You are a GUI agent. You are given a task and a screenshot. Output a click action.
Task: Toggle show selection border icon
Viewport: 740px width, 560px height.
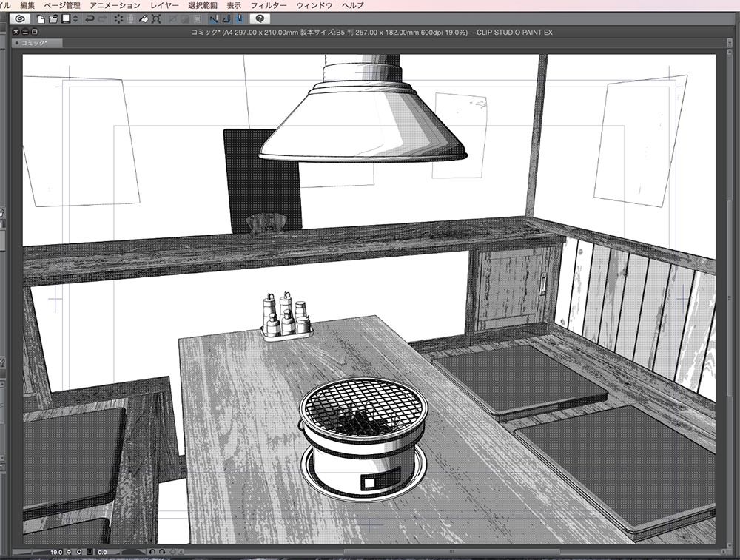pos(198,19)
